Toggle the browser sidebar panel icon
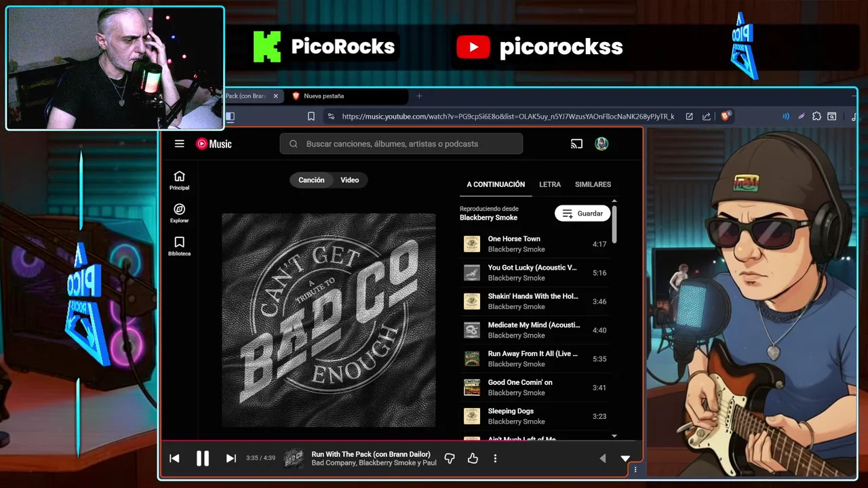The height and width of the screenshot is (488, 868). click(230, 117)
